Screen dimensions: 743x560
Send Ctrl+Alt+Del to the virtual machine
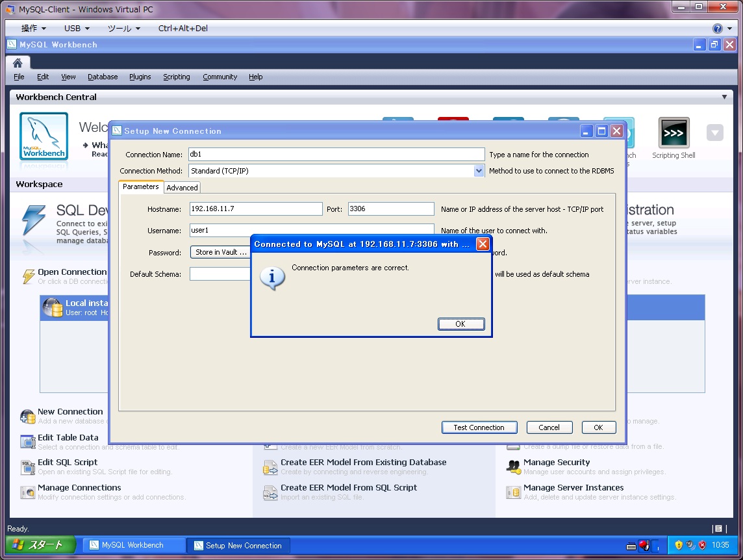click(183, 29)
